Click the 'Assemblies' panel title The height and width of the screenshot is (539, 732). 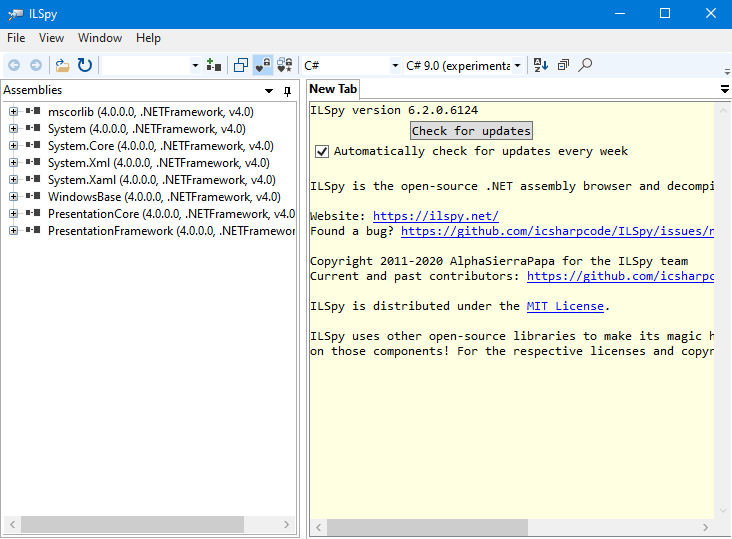33,90
